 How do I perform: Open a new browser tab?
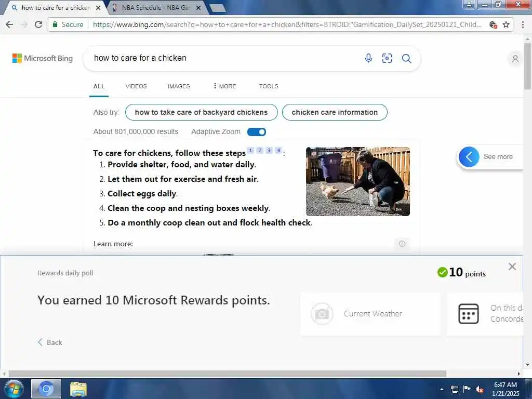218,8
